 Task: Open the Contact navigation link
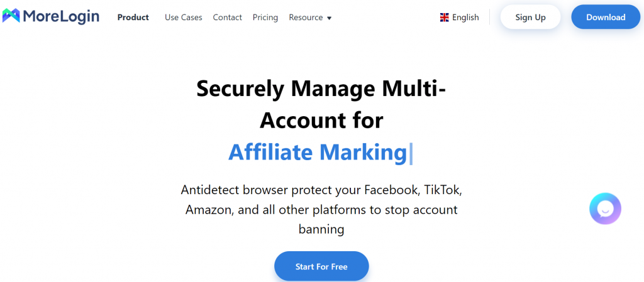pos(228,17)
